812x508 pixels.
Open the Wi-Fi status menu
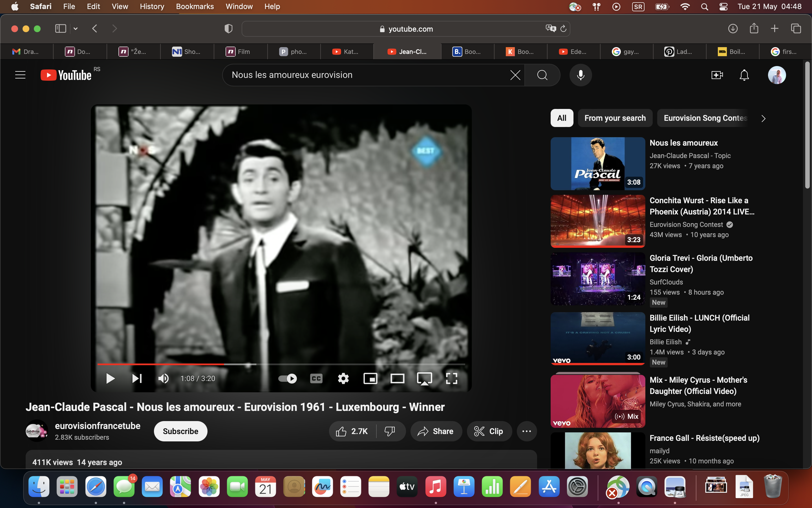click(x=685, y=6)
